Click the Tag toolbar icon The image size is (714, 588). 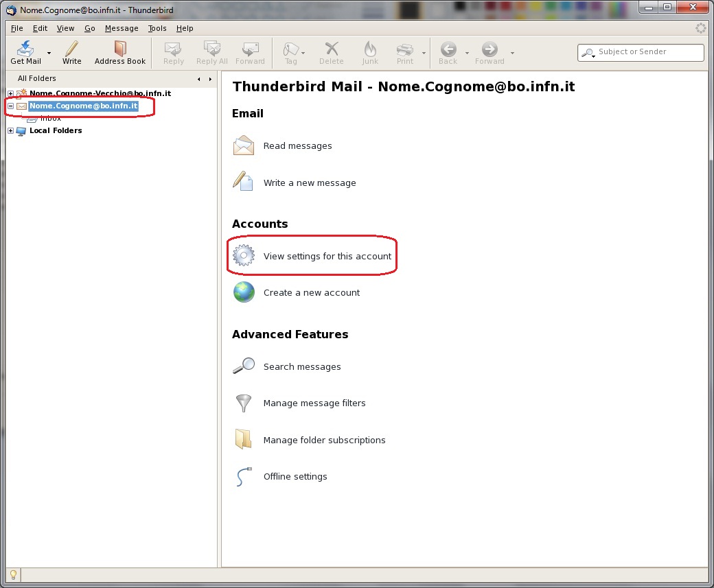click(291, 49)
